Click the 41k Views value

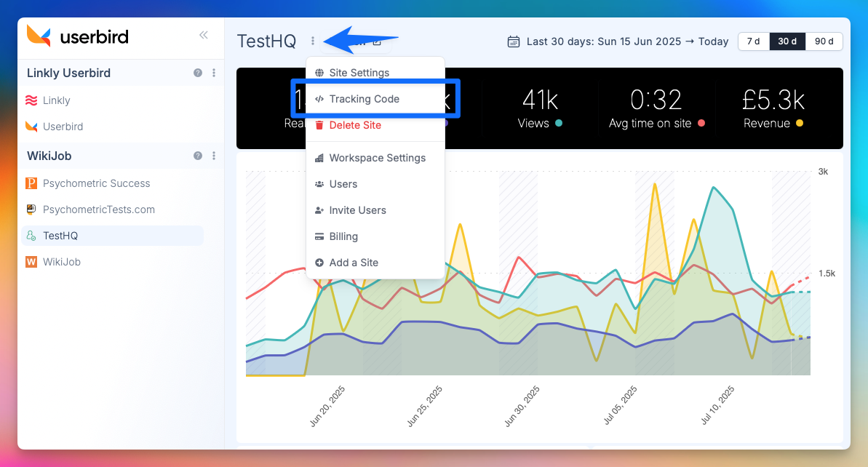pyautogui.click(x=541, y=100)
